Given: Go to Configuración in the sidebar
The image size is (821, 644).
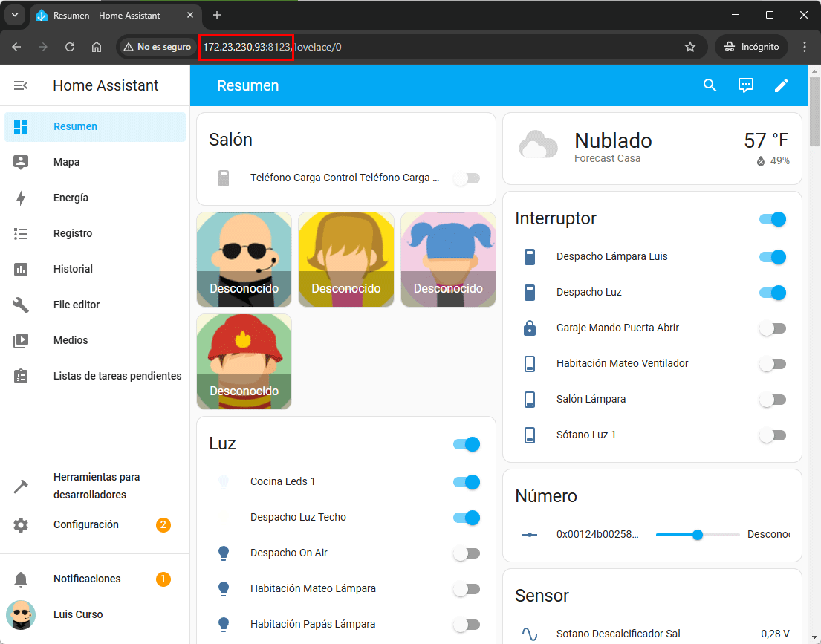Looking at the screenshot, I should point(85,524).
